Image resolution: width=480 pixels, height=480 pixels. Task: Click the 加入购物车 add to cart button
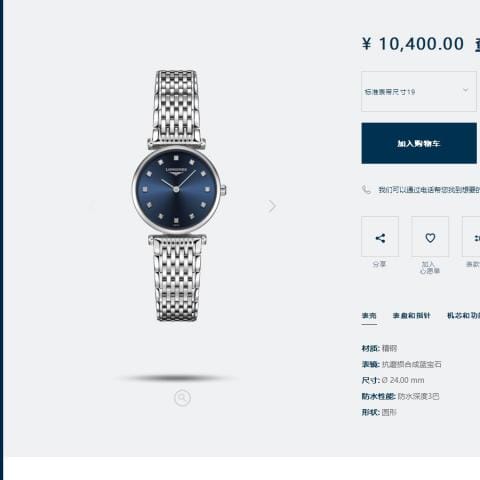pyautogui.click(x=419, y=143)
